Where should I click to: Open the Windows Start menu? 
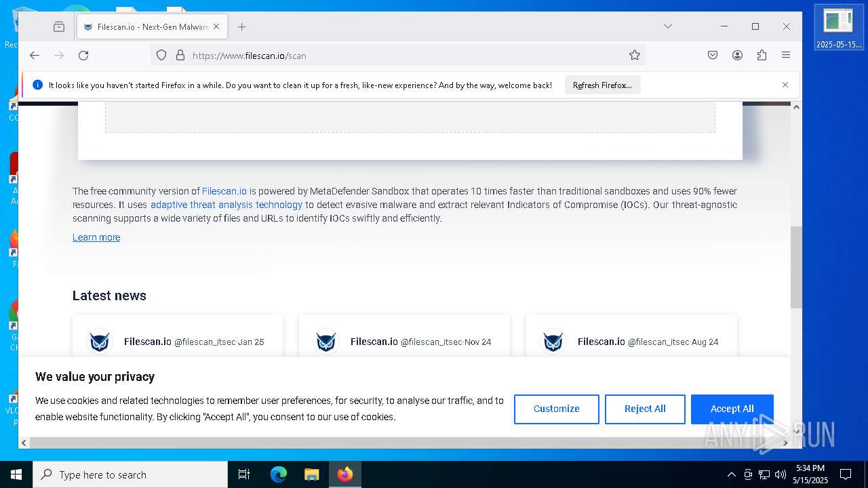[16, 474]
